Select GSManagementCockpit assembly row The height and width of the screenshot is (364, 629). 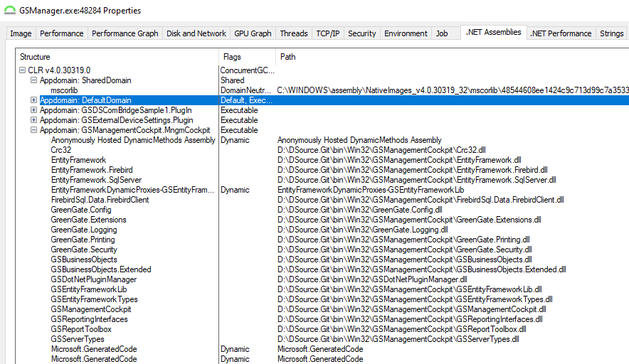pyautogui.click(x=91, y=309)
